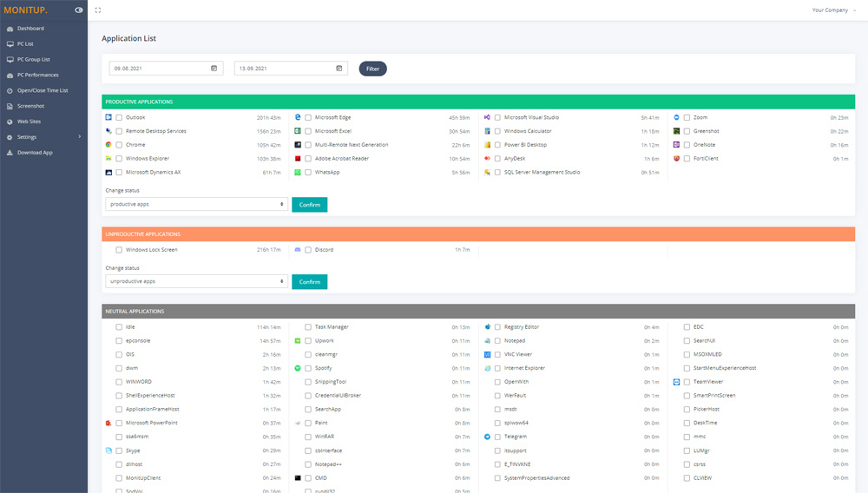Check the Microsoft Dynamics AX checkbox

point(119,172)
